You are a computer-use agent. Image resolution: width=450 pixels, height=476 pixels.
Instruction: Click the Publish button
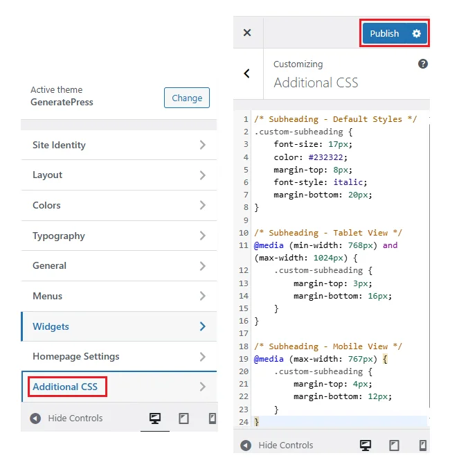click(x=384, y=33)
